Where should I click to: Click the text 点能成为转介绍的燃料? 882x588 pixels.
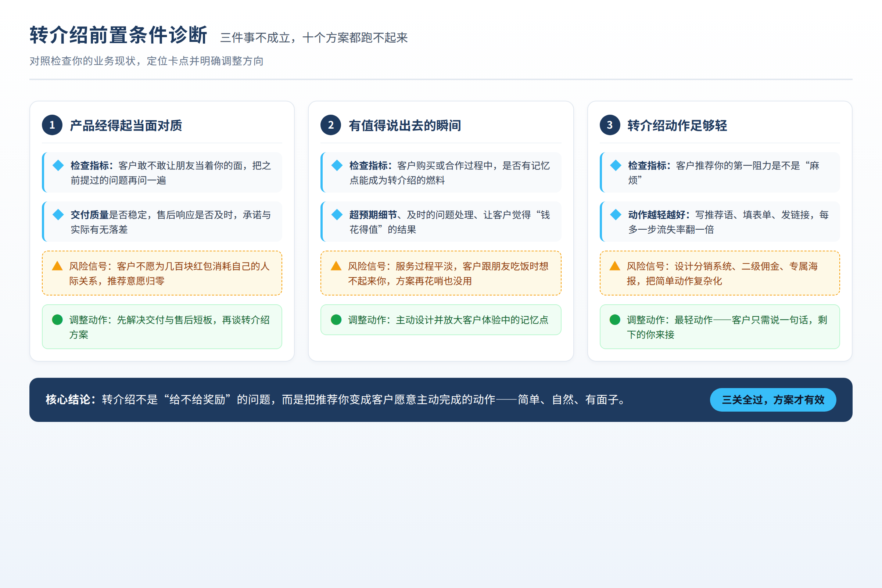397,180
